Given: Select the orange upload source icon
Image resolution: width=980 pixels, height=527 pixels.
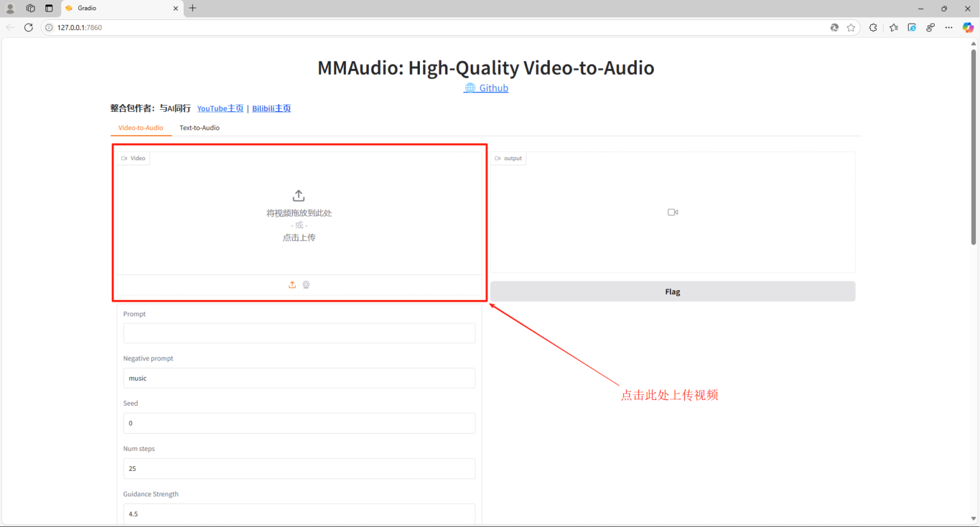Looking at the screenshot, I should click(292, 285).
